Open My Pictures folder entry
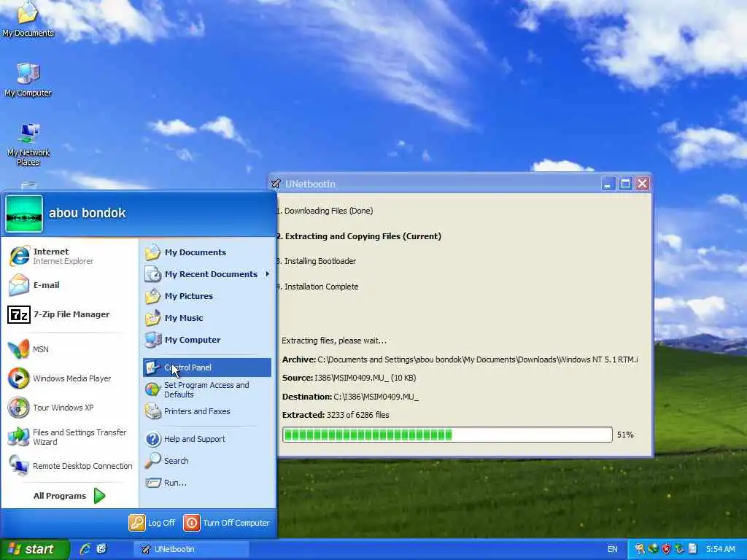Image resolution: width=747 pixels, height=560 pixels. 206,296
